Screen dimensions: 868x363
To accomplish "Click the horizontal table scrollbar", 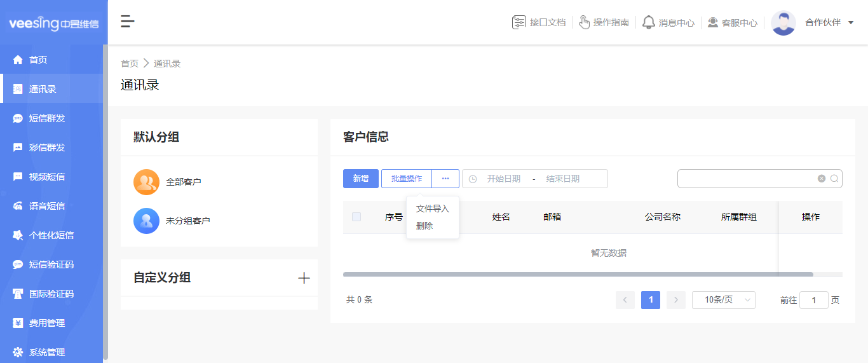I will pos(578,275).
